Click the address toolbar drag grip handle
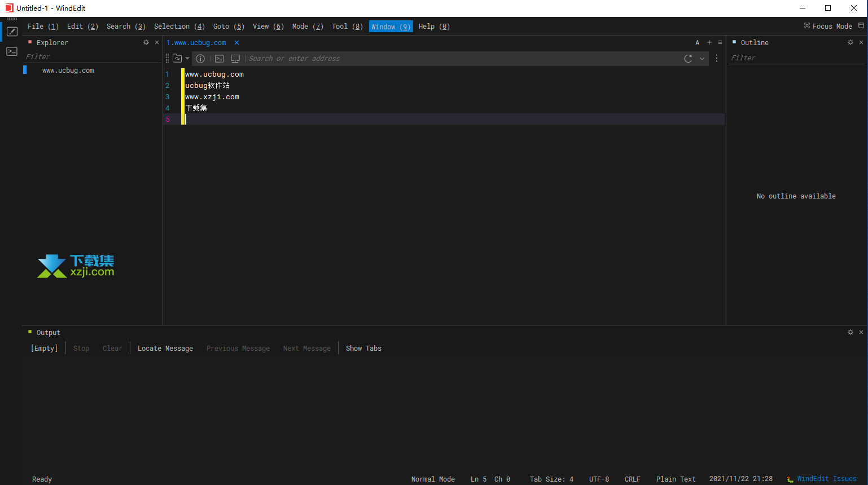Screen dimensions: 868x485 167,59
